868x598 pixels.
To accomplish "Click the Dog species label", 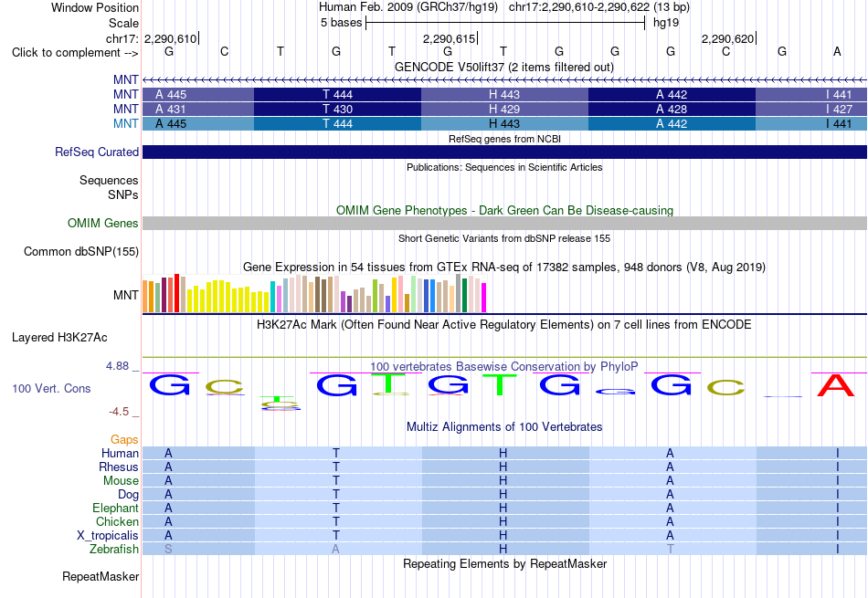I will click(x=128, y=495).
